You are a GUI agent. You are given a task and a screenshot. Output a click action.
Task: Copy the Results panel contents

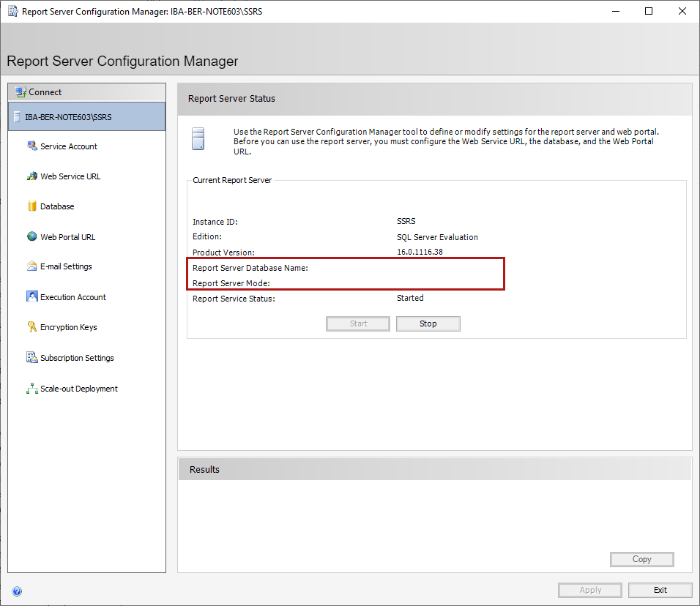pos(641,559)
